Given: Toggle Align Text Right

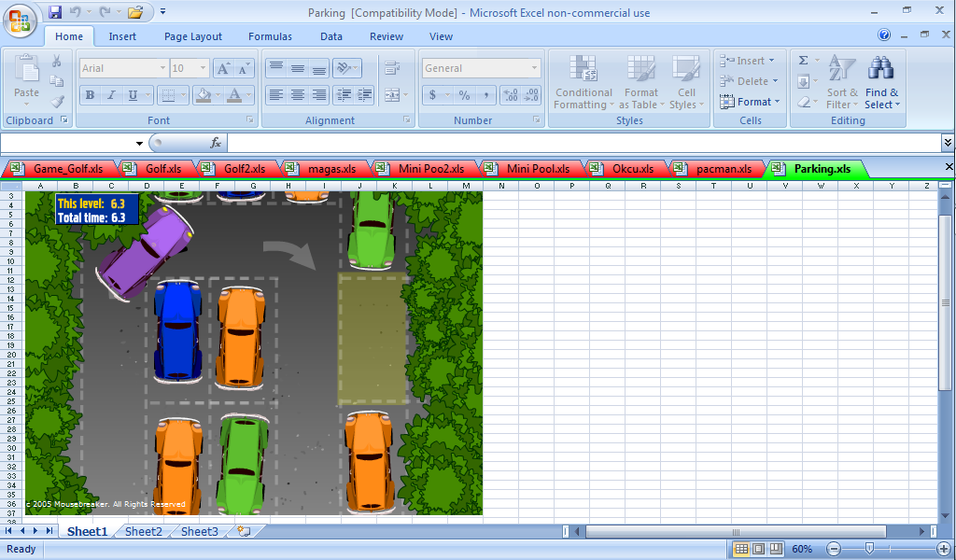Looking at the screenshot, I should click(x=319, y=94).
